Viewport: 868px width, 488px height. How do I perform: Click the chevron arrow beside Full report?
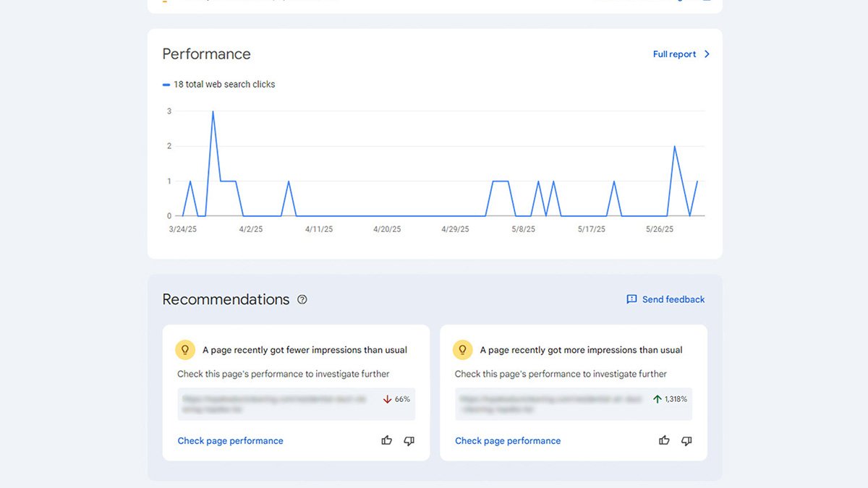coord(707,54)
